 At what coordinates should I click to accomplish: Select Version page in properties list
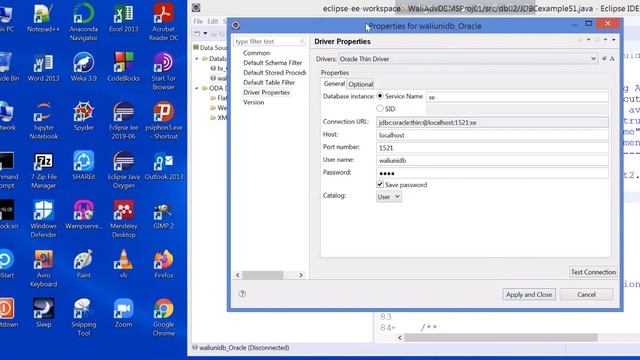[x=253, y=102]
